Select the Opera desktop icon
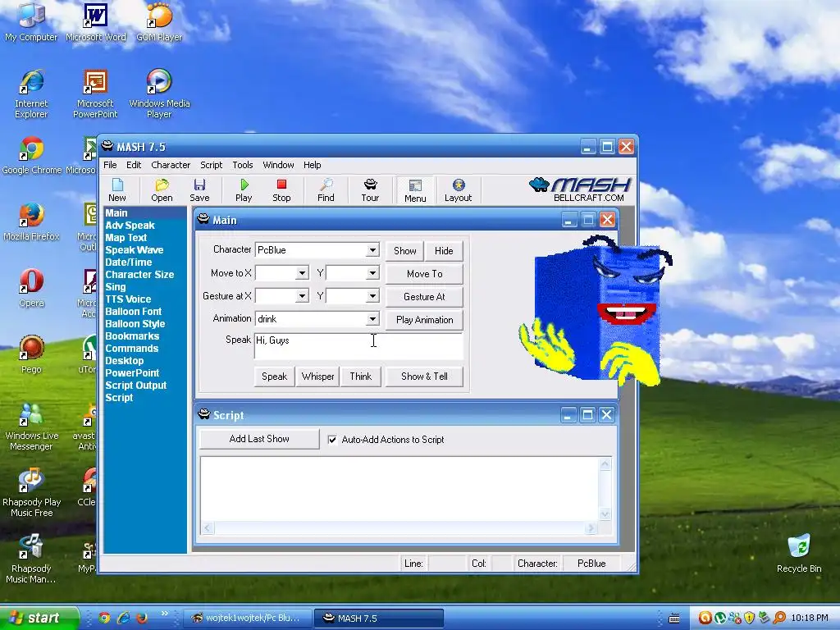The image size is (840, 630). [31, 288]
